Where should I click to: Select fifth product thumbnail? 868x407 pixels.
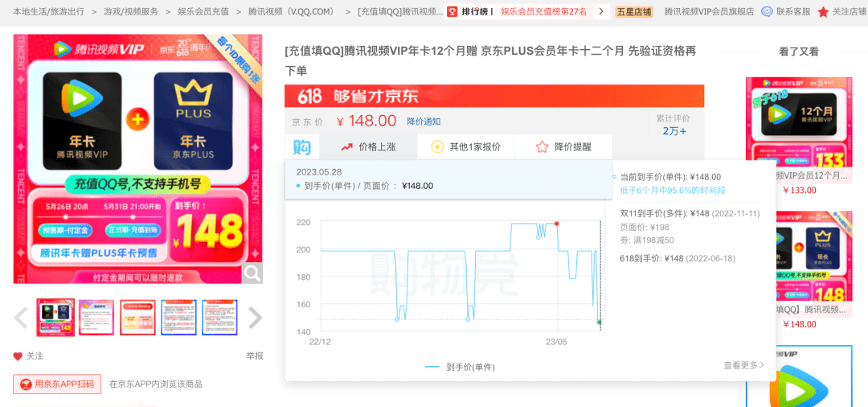(x=219, y=318)
